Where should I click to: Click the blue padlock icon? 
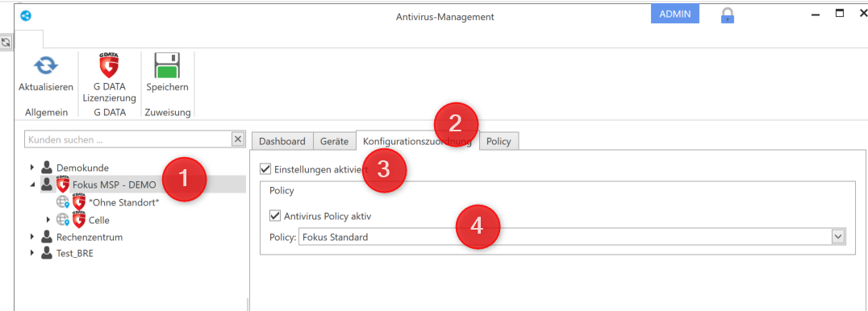(x=728, y=15)
